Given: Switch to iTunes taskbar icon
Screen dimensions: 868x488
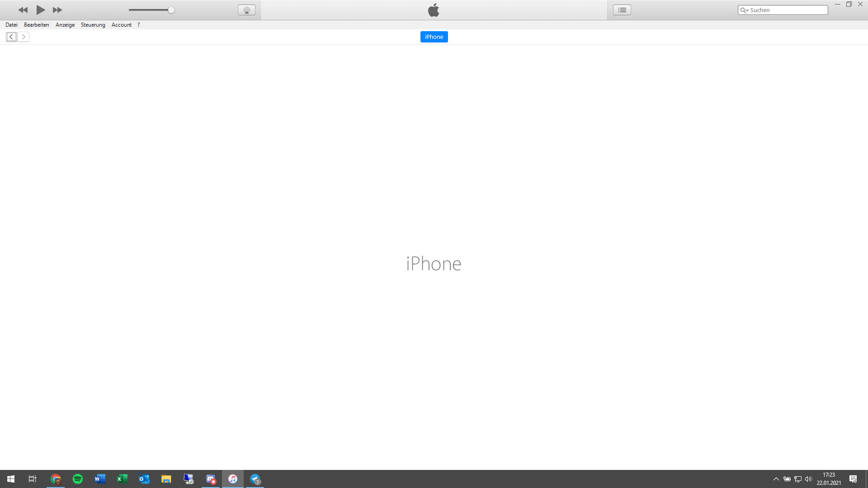Looking at the screenshot, I should (x=233, y=479).
